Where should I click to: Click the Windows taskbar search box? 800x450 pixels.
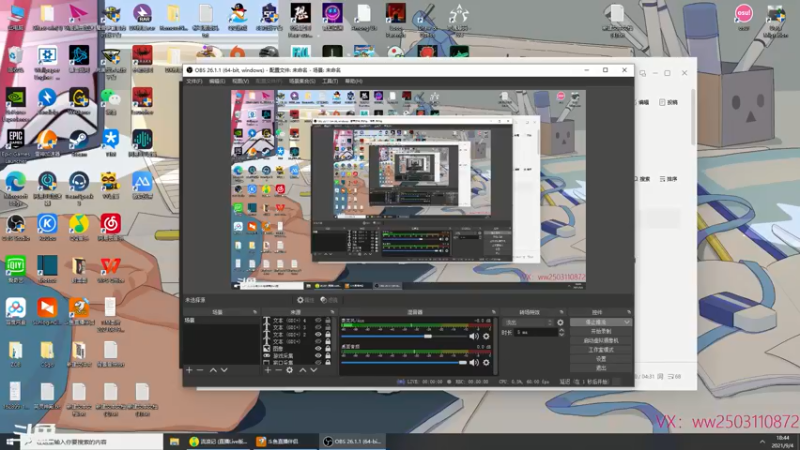tap(93, 442)
